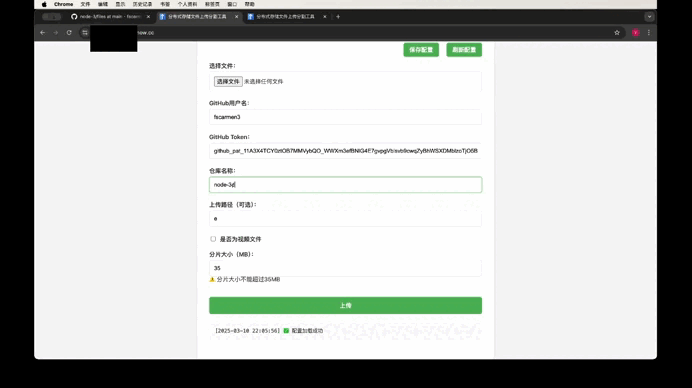The height and width of the screenshot is (388, 692).
Task: Open the 帮助 menu
Action: pyautogui.click(x=249, y=4)
